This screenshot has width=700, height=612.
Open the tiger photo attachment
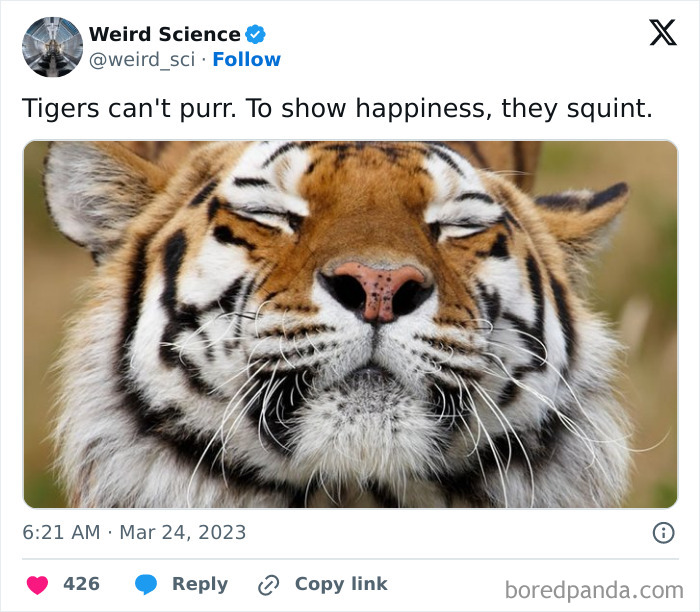(350, 324)
